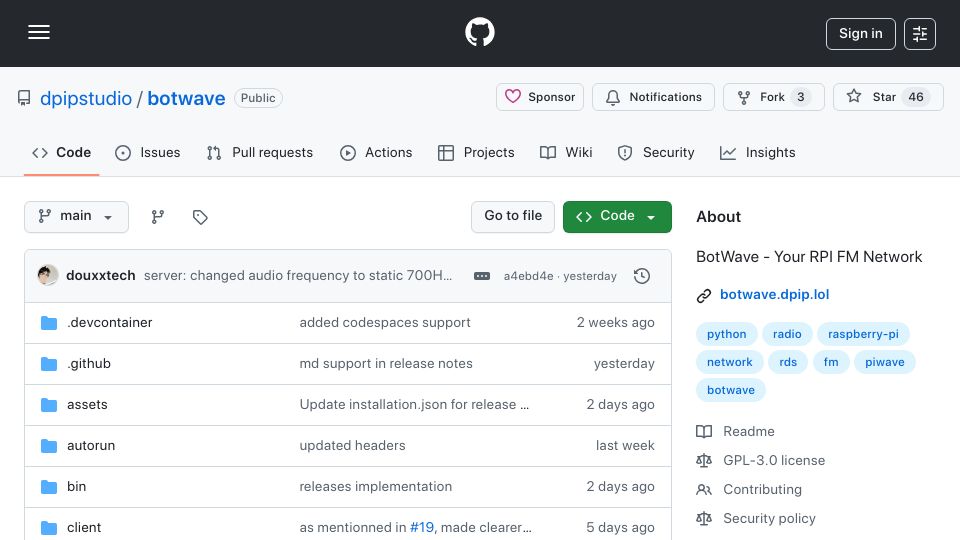The width and height of the screenshot is (960, 540).
Task: View branches via branch icon
Action: click(157, 217)
